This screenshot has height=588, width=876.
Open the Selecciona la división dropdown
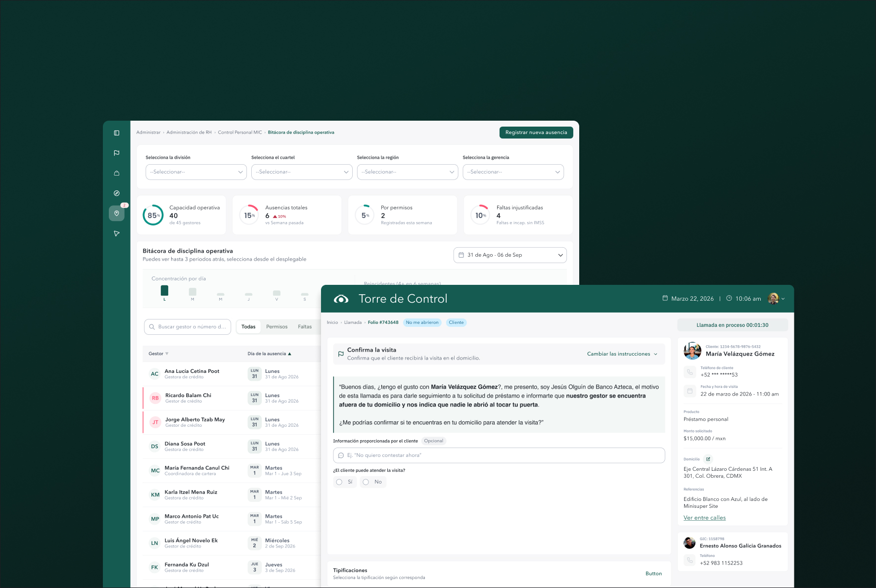pyautogui.click(x=196, y=172)
